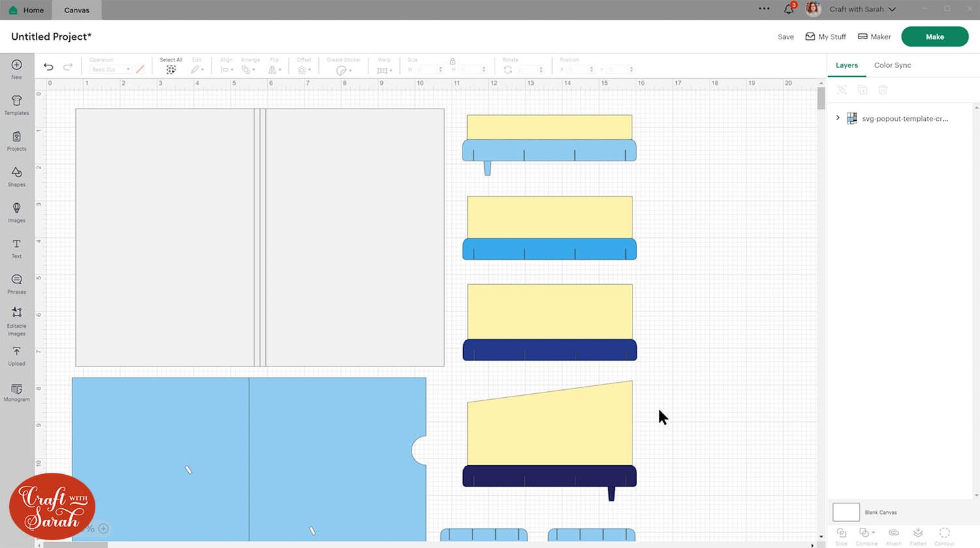The width and height of the screenshot is (980, 548).
Task: Click the Width size input field
Action: tap(429, 69)
